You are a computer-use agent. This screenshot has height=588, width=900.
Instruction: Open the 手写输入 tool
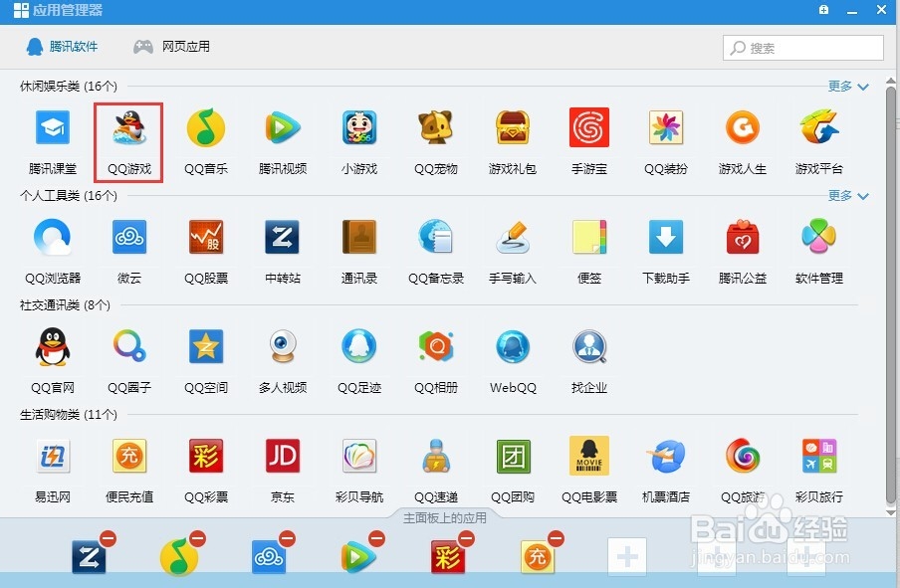tap(513, 237)
